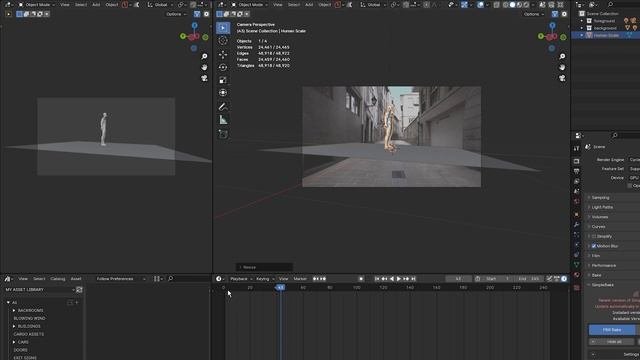The width and height of the screenshot is (640, 360).
Task: Toggle camera view icon in left viewport
Action: [x=204, y=78]
